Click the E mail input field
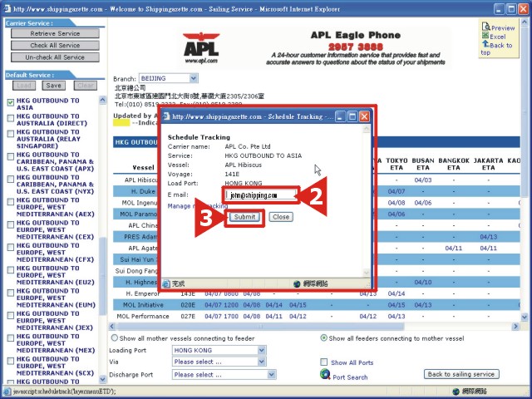 (x=260, y=195)
